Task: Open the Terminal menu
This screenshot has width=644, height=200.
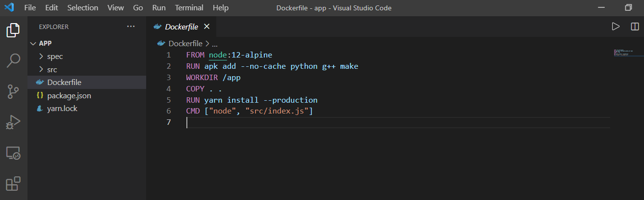Action: tap(189, 8)
